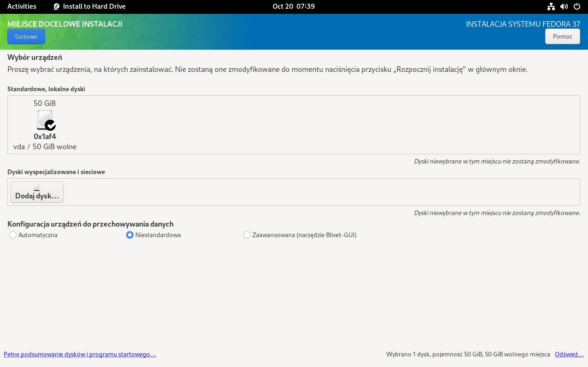Image resolution: width=588 pixels, height=367 pixels.
Task: Click 'Konfiguracja urządzeń do przechowywania danych' heading
Action: click(90, 224)
